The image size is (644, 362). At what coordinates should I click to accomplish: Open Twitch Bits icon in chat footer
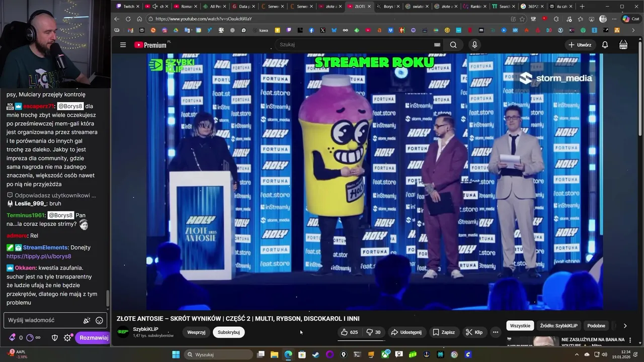pyautogui.click(x=12, y=338)
